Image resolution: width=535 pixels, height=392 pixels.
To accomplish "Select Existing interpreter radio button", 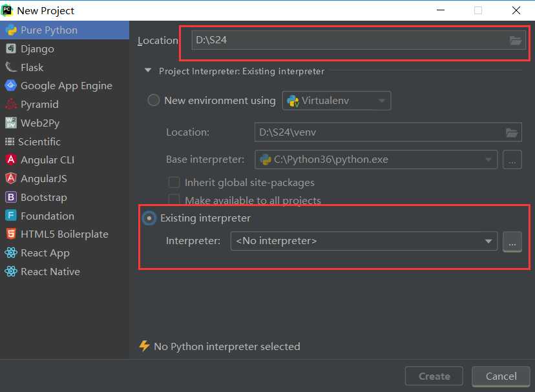I will 149,218.
